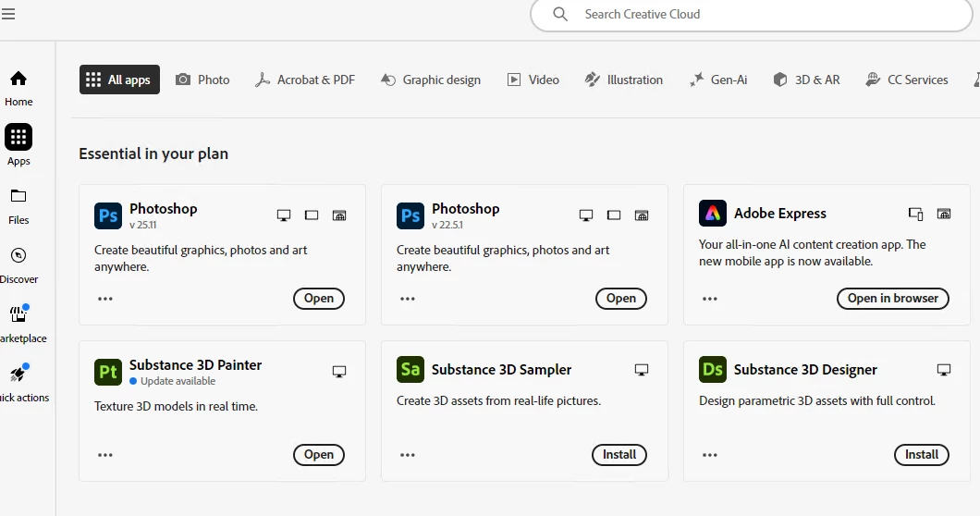Open more options for Substance 3D Designer
980x516 pixels.
click(710, 455)
